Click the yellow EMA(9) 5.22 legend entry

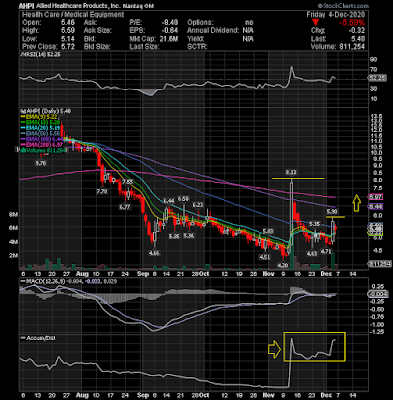click(x=40, y=117)
